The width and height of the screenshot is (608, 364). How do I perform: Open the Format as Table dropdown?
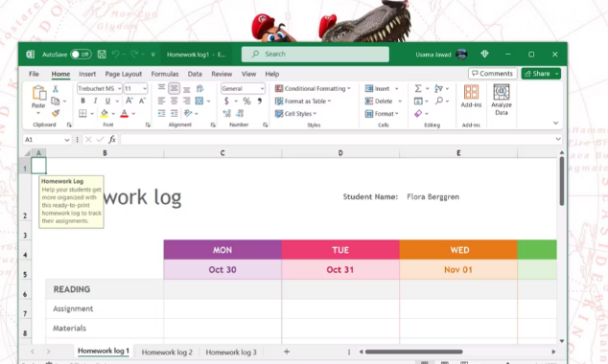[303, 102]
